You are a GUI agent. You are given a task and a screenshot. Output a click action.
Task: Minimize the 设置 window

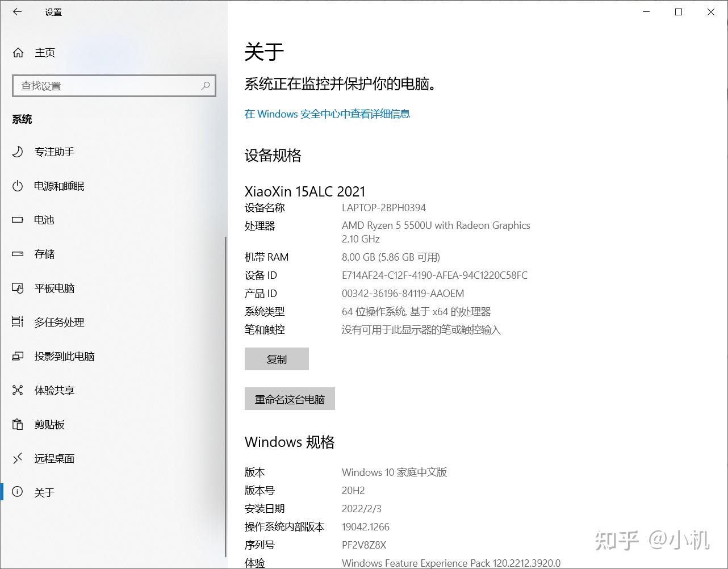click(x=646, y=12)
